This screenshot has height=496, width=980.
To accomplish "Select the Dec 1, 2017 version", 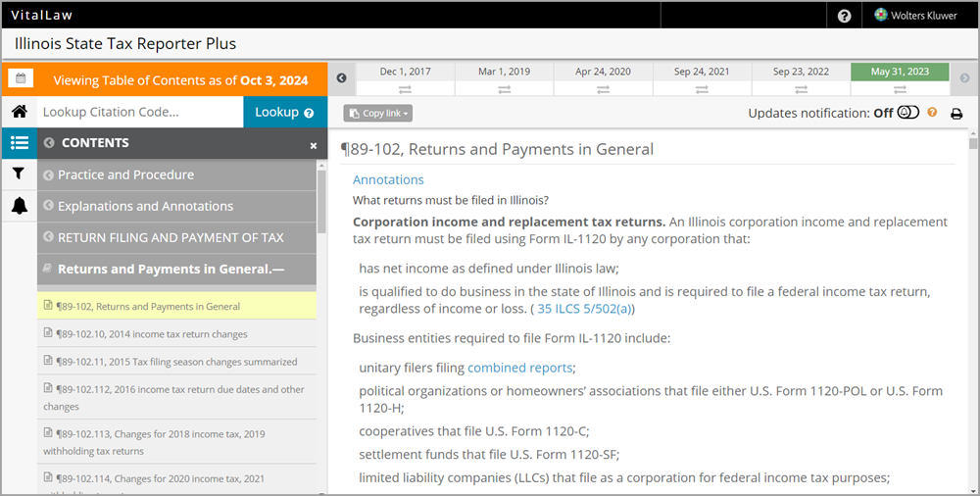I will (x=405, y=72).
